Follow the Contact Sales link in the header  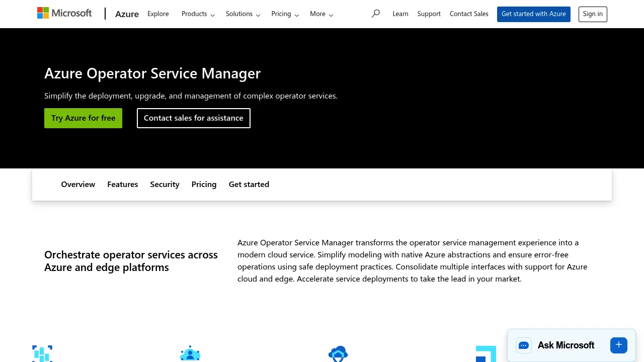point(469,14)
